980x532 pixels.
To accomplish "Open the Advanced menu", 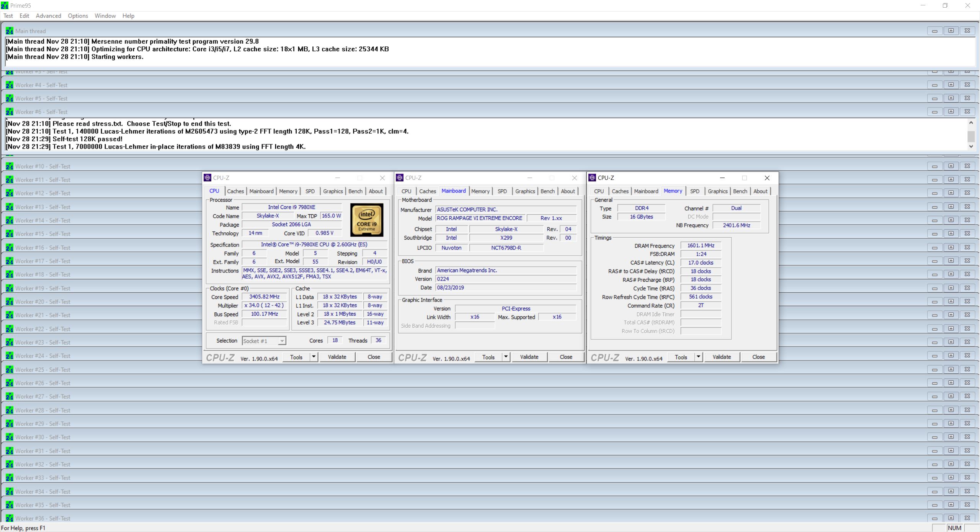I will click(48, 16).
